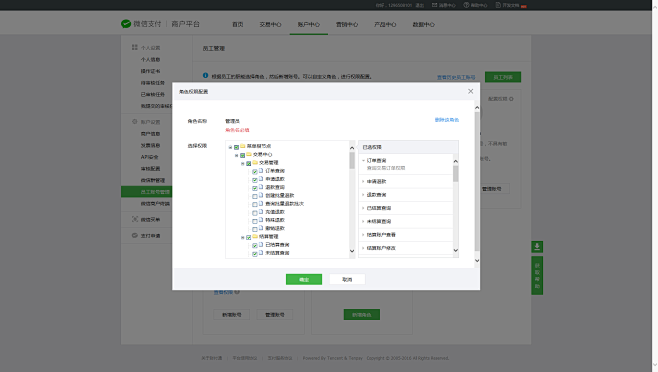This screenshot has height=372, width=658.
Task: Check the 创建批量退款 checkbox
Action: [x=255, y=196]
